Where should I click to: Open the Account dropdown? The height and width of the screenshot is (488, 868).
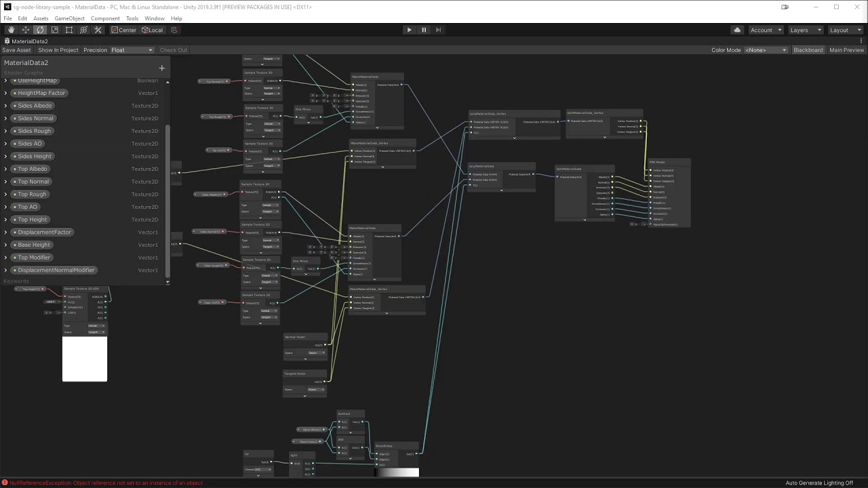tap(765, 30)
